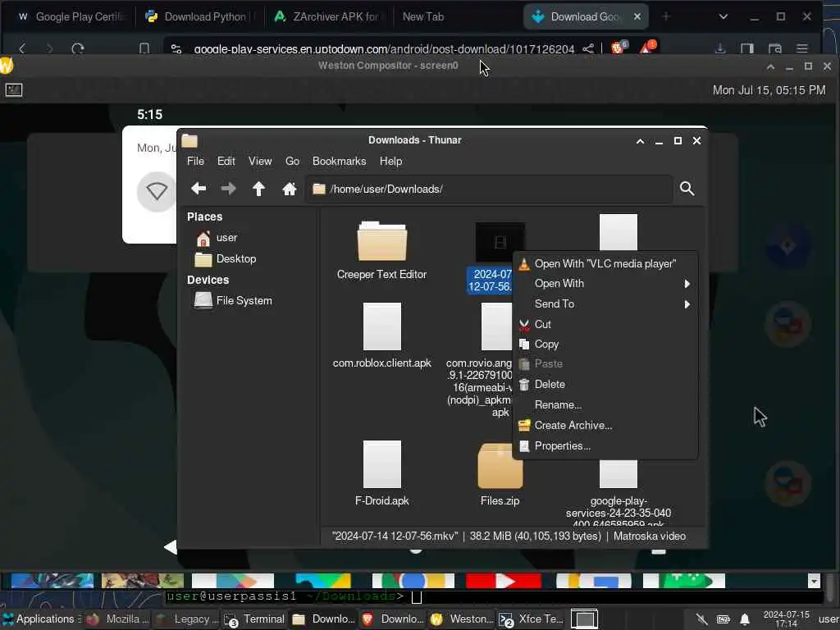This screenshot has height=630, width=840.
Task: Toggle the browser sidebar panel icon
Action: [746, 48]
